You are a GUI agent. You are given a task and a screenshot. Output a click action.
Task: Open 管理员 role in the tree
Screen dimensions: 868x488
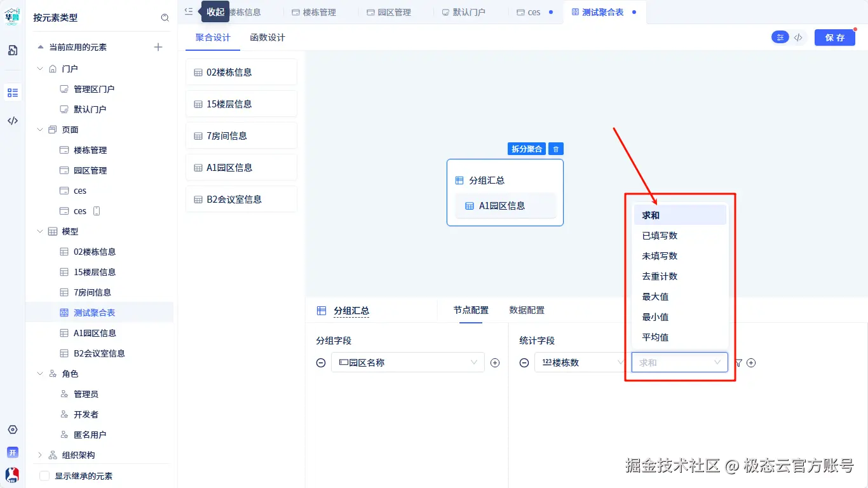(86, 394)
